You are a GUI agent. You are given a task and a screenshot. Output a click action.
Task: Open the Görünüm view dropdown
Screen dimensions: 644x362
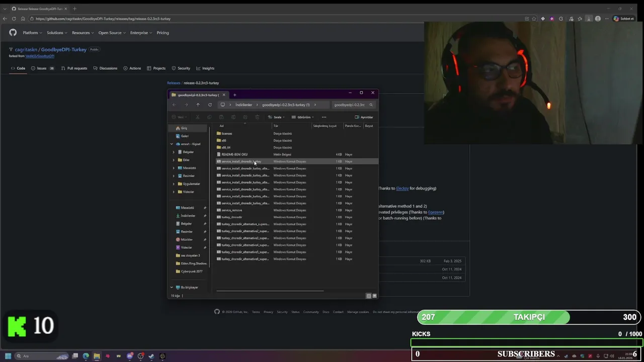[302, 117]
